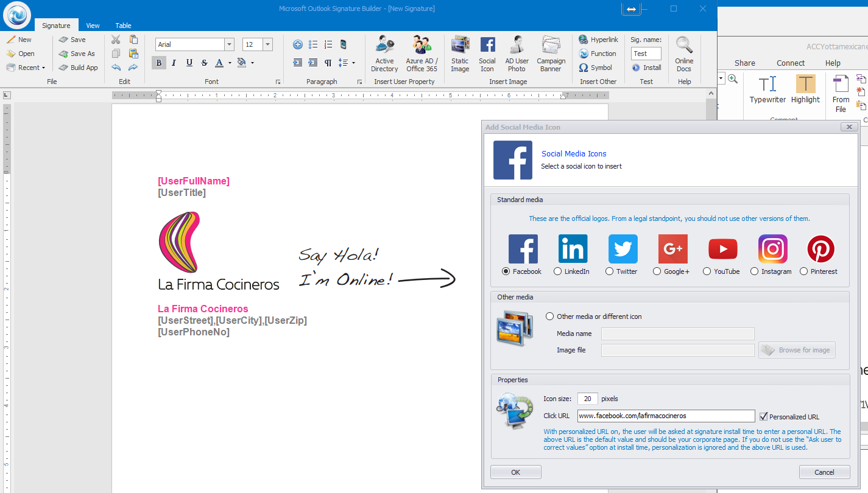Image resolution: width=868 pixels, height=493 pixels.
Task: Expand the Font group dialog launcher
Action: (278, 82)
